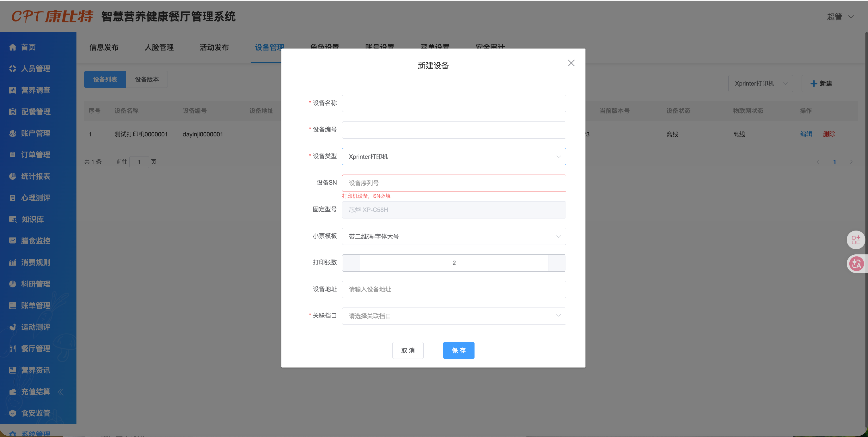Click the 配餐管理 sidebar icon
This screenshot has height=437, width=868.
click(12, 112)
